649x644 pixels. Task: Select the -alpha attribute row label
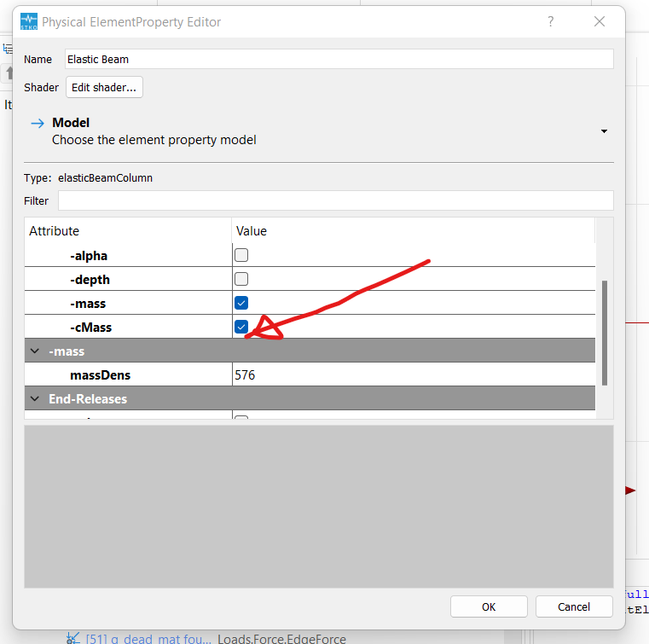[x=89, y=256]
